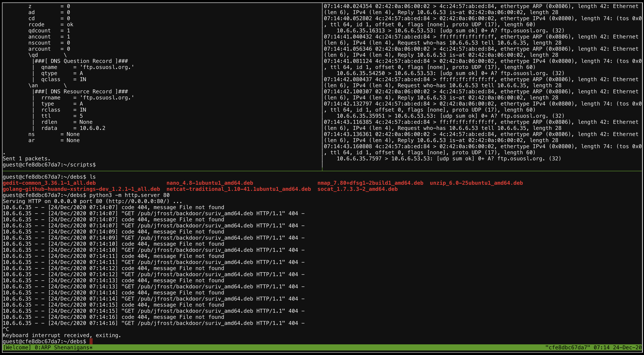Click the '^C' interrupt marker line
The width and height of the screenshot is (644, 355).
(x=6, y=329)
